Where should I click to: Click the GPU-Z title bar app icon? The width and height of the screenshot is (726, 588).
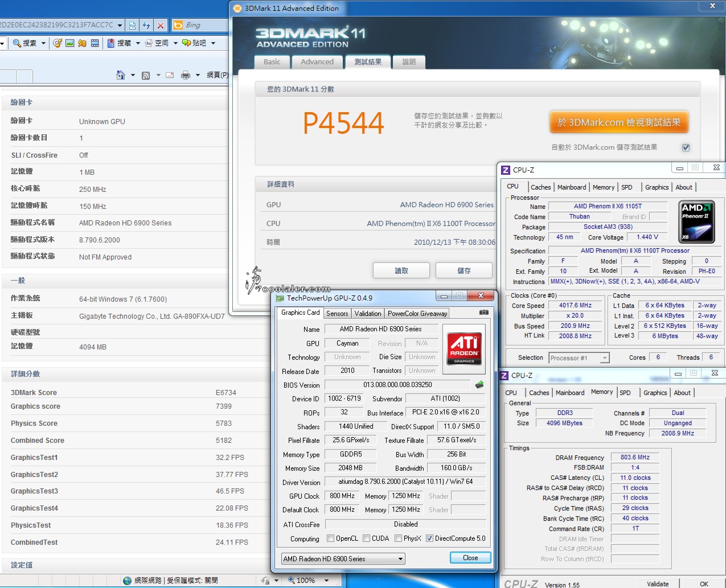point(280,298)
